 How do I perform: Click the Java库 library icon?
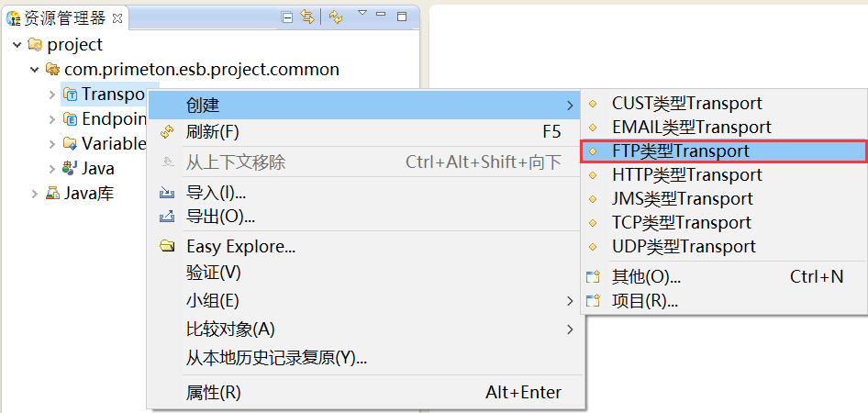click(53, 194)
